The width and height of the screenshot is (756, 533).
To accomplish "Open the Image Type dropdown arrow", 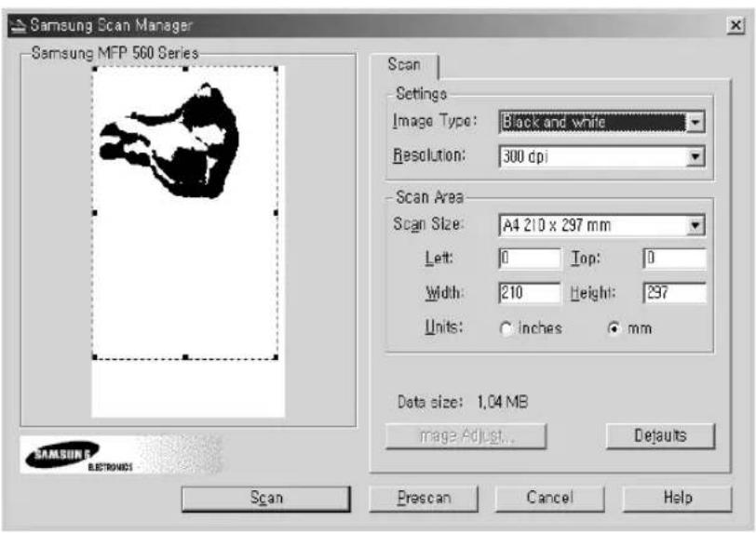I will point(695,122).
